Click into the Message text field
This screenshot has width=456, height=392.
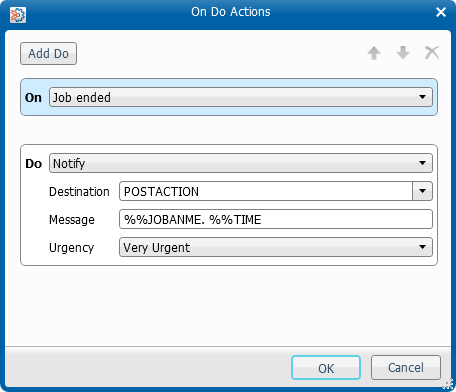(x=276, y=219)
